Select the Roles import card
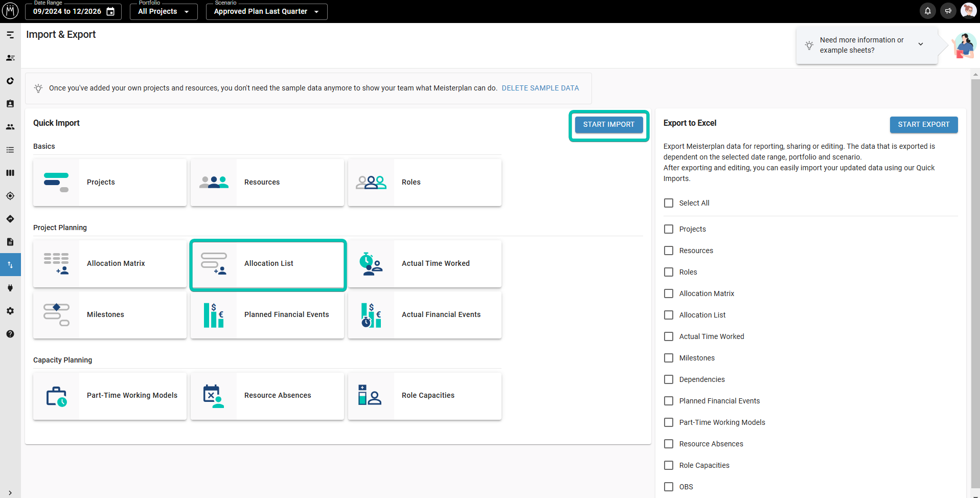 (425, 183)
